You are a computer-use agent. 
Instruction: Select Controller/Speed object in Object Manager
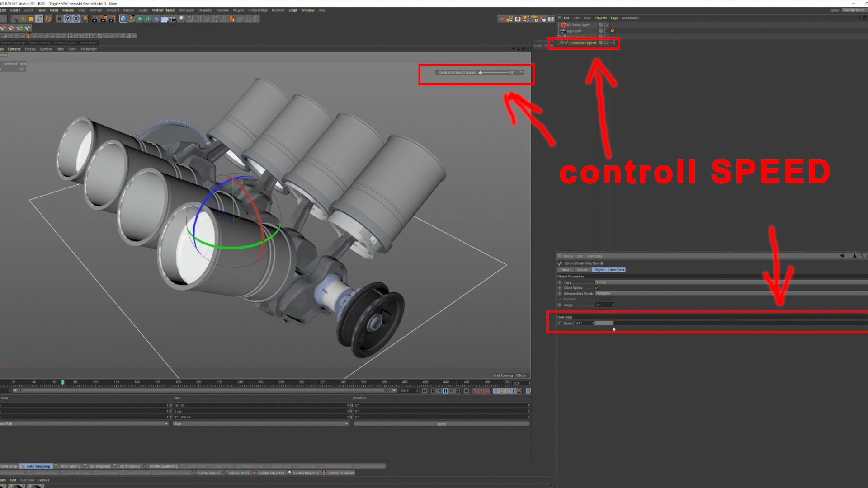pyautogui.click(x=583, y=43)
